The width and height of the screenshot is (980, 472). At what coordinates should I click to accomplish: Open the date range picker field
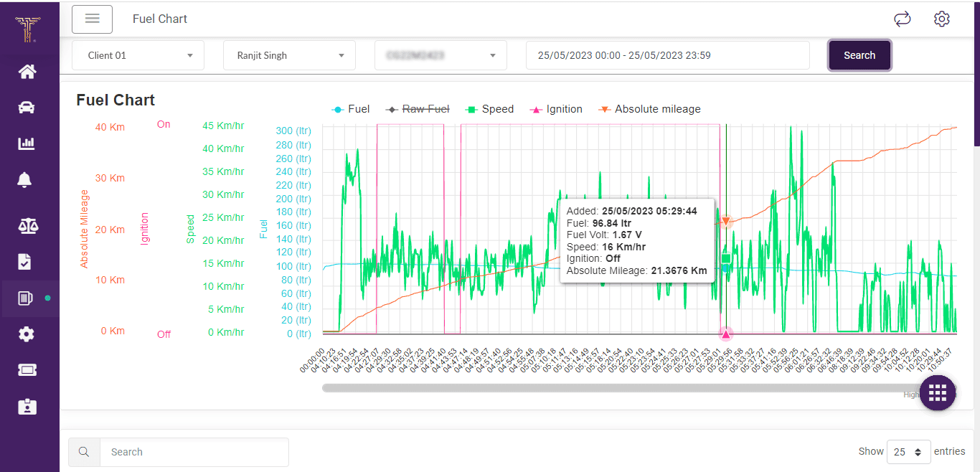668,55
